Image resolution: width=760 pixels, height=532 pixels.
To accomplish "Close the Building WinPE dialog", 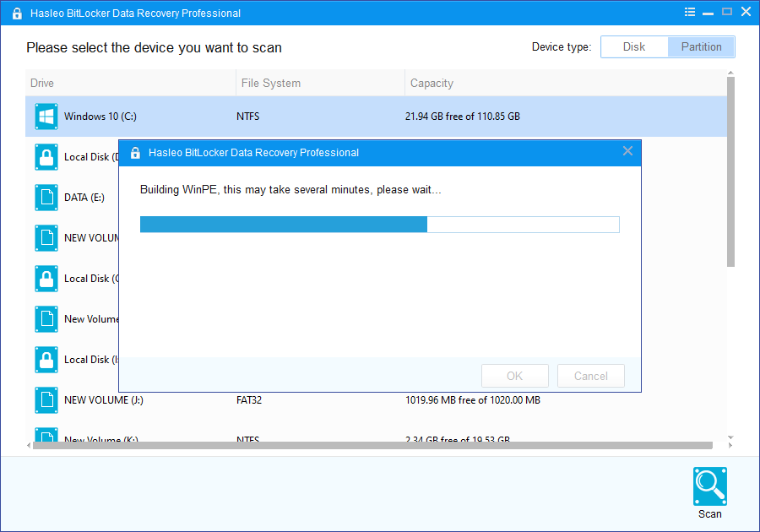I will (x=627, y=151).
